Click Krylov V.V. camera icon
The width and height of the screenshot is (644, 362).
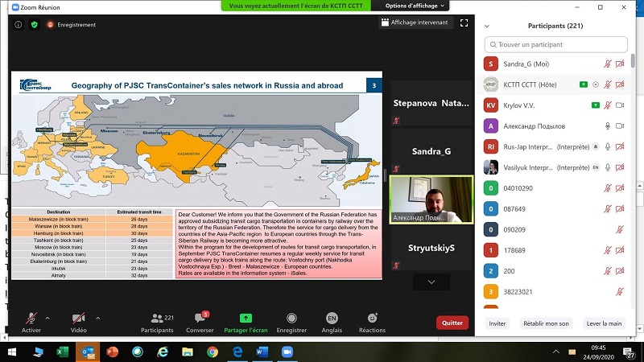click(x=620, y=105)
